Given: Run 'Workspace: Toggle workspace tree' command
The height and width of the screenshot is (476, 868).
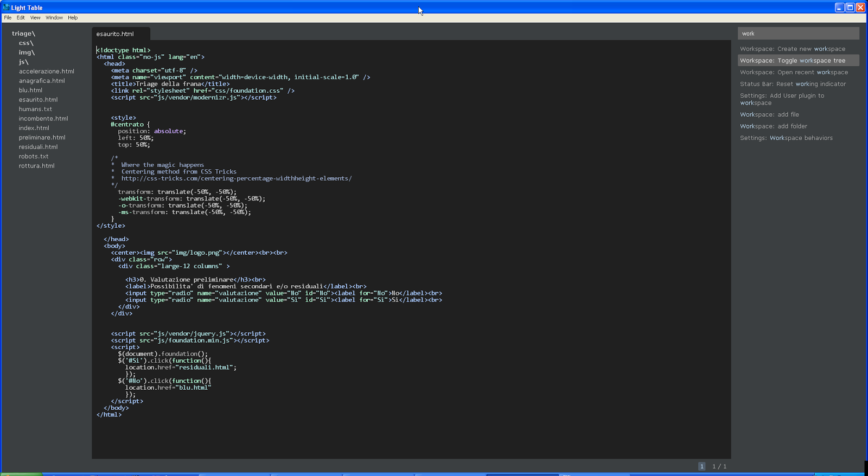Looking at the screenshot, I should [x=798, y=61].
